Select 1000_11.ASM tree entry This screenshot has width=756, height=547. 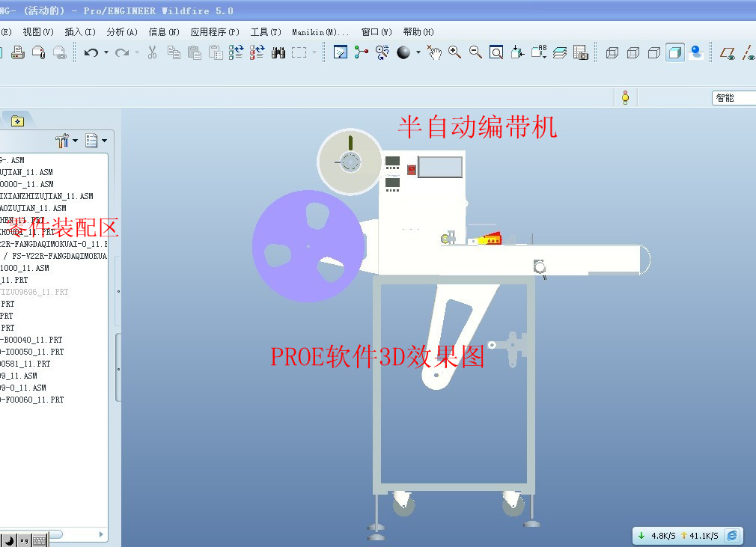(25, 268)
